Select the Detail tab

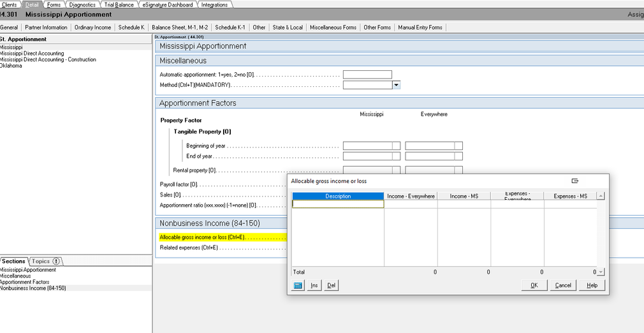tap(32, 5)
